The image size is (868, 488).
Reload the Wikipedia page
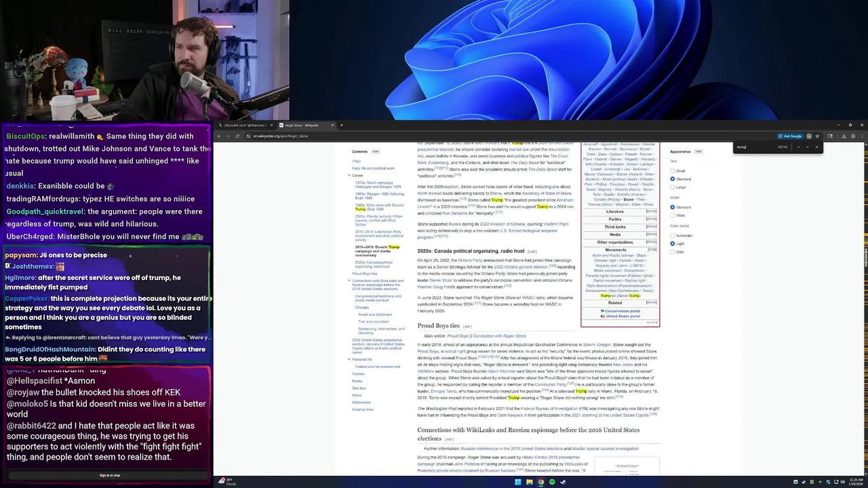point(237,136)
